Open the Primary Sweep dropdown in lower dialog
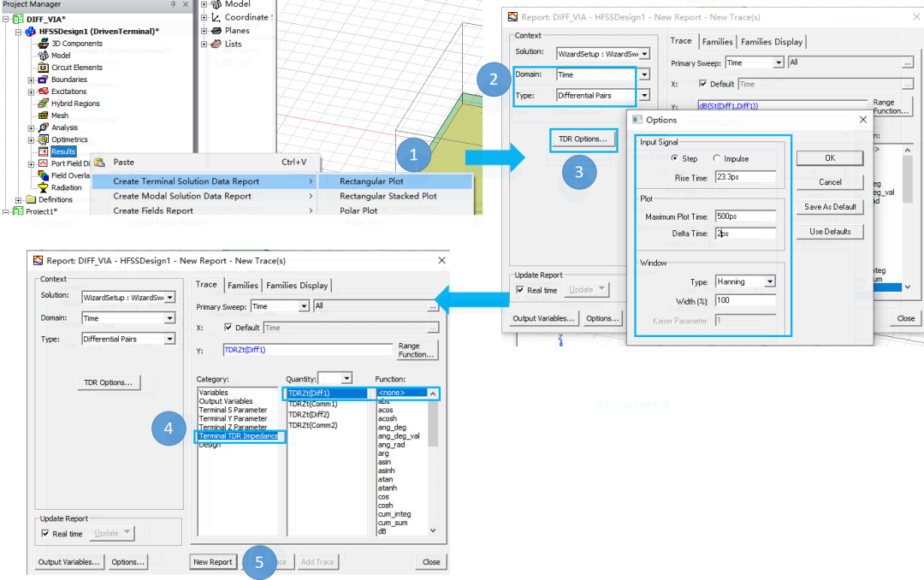Viewport: 924px width, 580px height. click(304, 306)
